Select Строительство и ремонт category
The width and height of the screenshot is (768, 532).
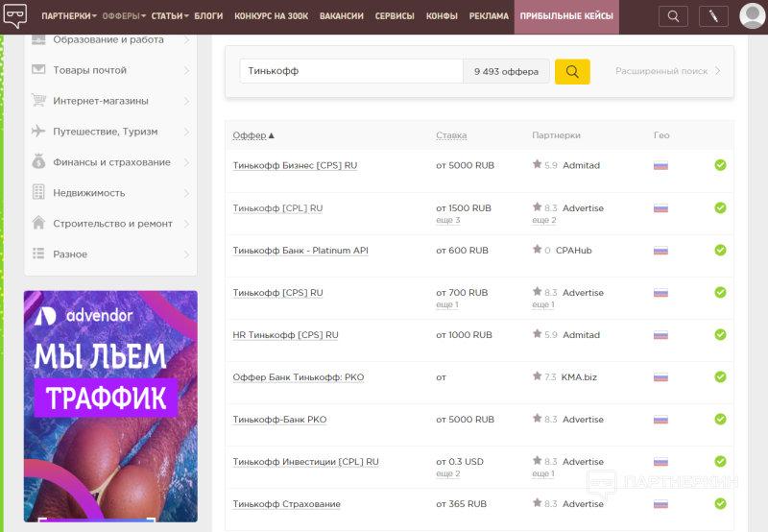(112, 224)
